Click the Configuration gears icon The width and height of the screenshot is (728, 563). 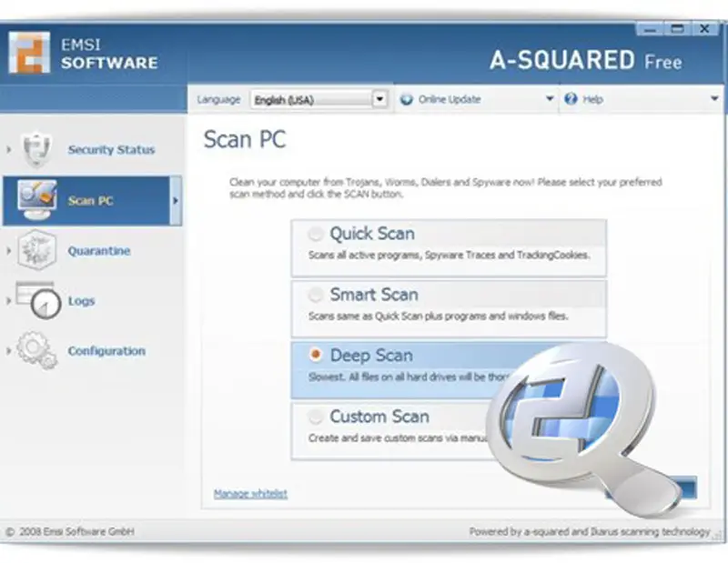click(x=36, y=350)
